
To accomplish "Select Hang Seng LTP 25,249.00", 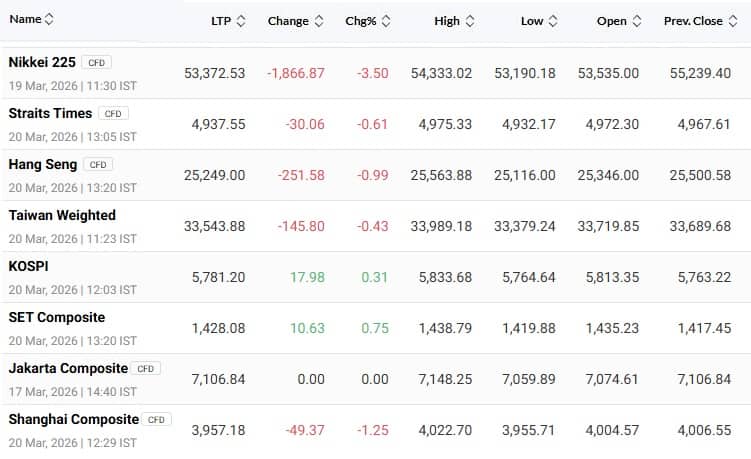I will (x=215, y=175).
